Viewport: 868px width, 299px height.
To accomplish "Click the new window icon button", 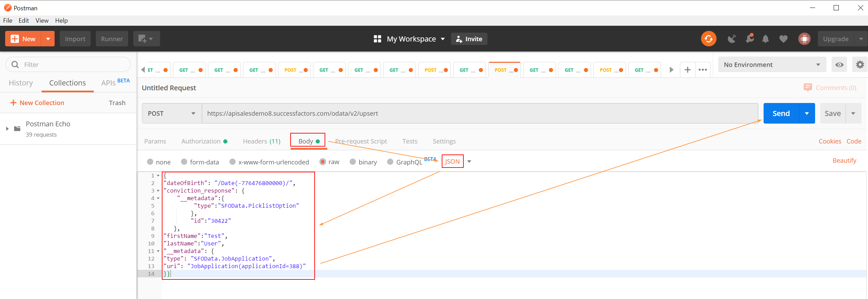I will pos(146,39).
